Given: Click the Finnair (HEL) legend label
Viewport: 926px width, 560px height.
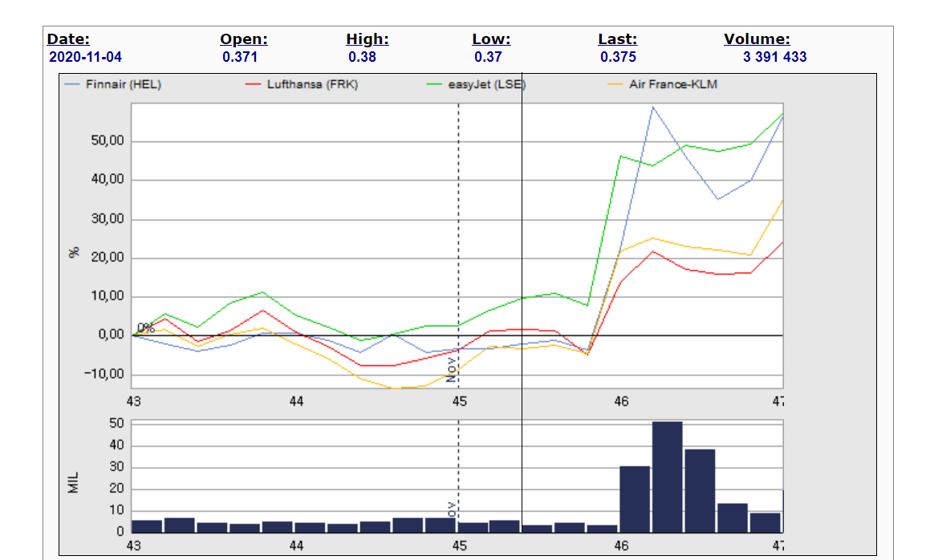Looking at the screenshot, I should (124, 85).
